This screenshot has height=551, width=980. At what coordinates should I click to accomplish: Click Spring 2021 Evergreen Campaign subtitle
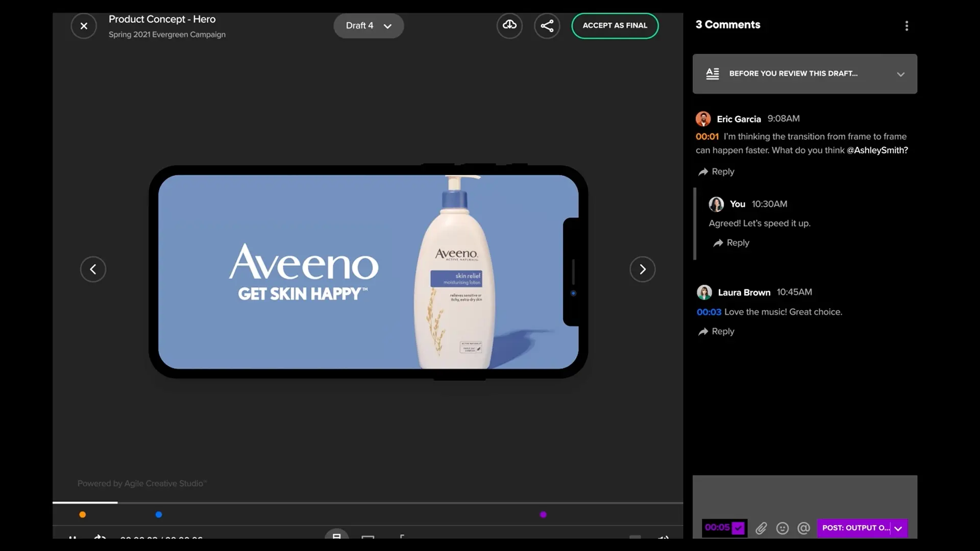coord(167,34)
